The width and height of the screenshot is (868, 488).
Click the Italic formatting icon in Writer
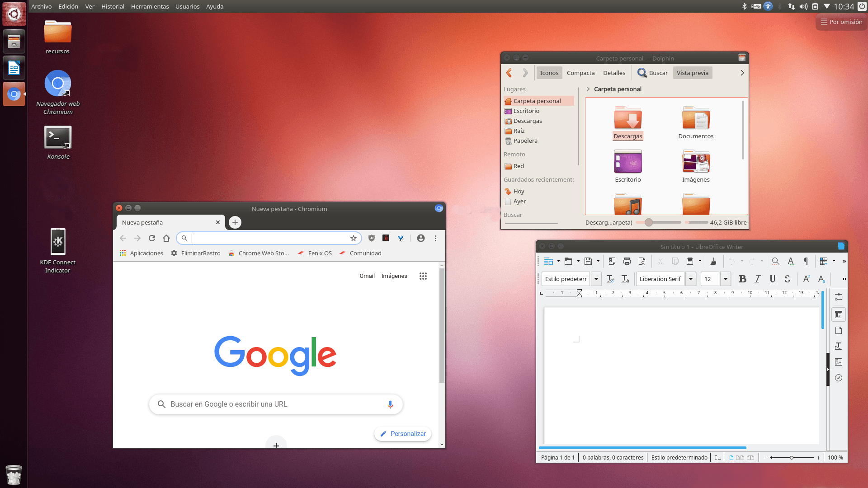[x=758, y=279]
